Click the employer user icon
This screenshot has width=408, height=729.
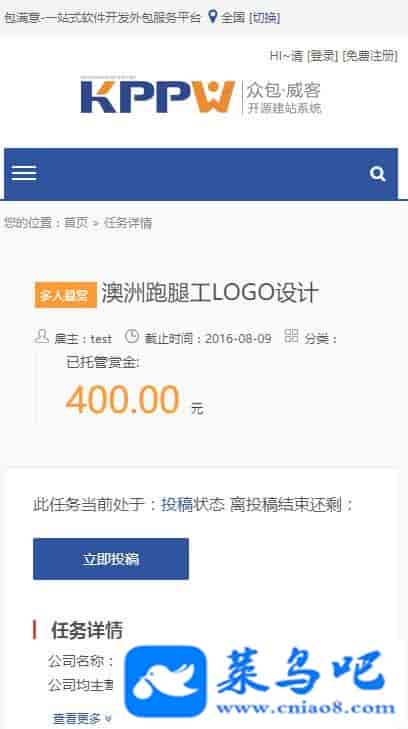[42, 336]
